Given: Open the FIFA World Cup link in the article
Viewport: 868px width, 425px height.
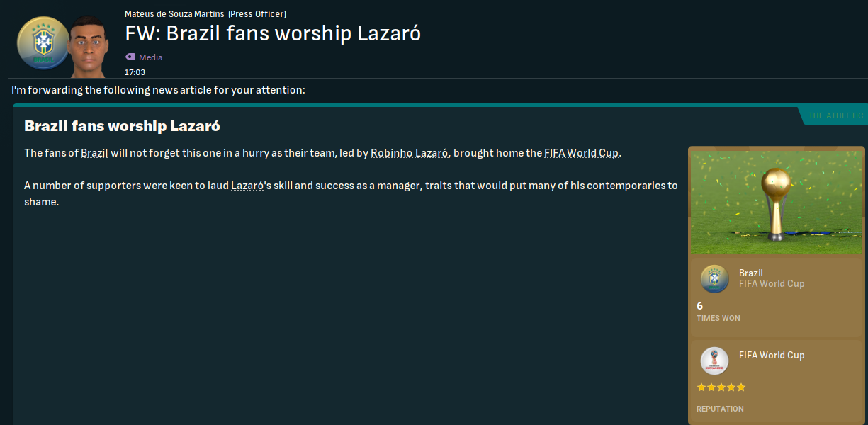Looking at the screenshot, I should pyautogui.click(x=581, y=153).
